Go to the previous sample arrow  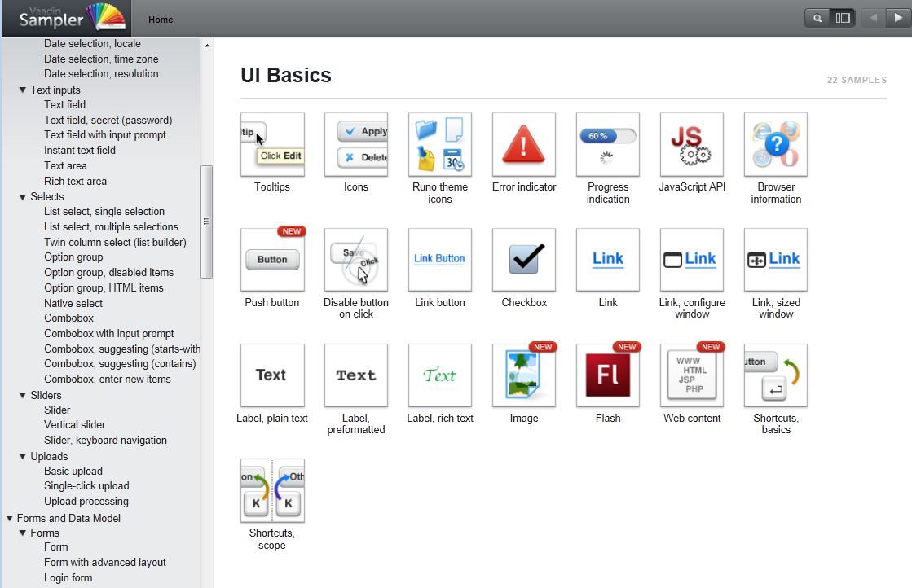tap(873, 18)
